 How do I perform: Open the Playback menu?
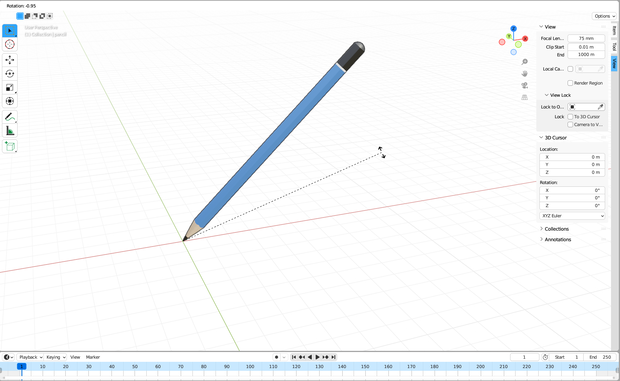(x=30, y=357)
